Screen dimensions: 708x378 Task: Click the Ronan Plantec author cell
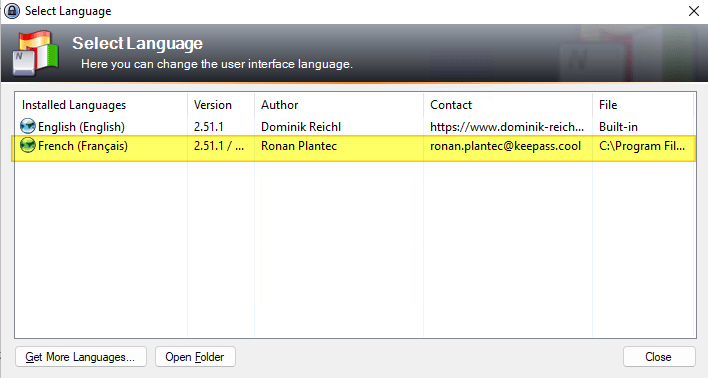tap(299, 146)
